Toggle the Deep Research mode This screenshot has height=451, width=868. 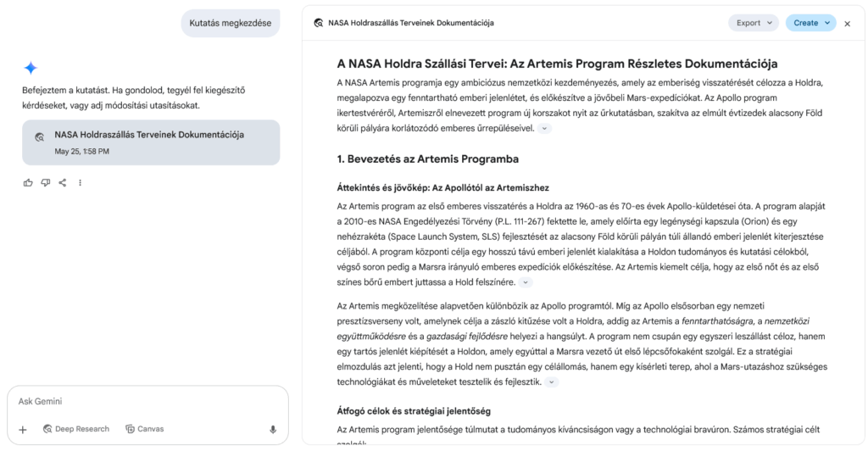pyautogui.click(x=76, y=429)
